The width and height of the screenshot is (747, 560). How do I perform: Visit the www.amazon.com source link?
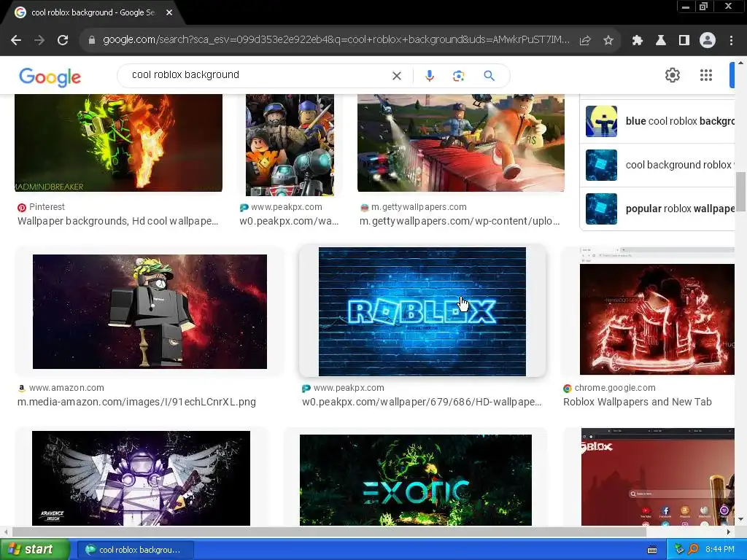pyautogui.click(x=61, y=388)
